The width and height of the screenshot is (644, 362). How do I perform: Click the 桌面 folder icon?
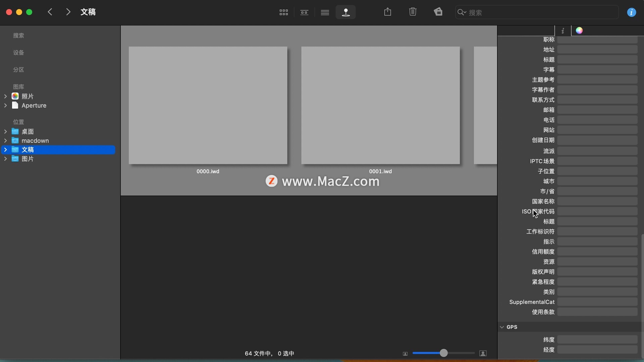tap(15, 131)
